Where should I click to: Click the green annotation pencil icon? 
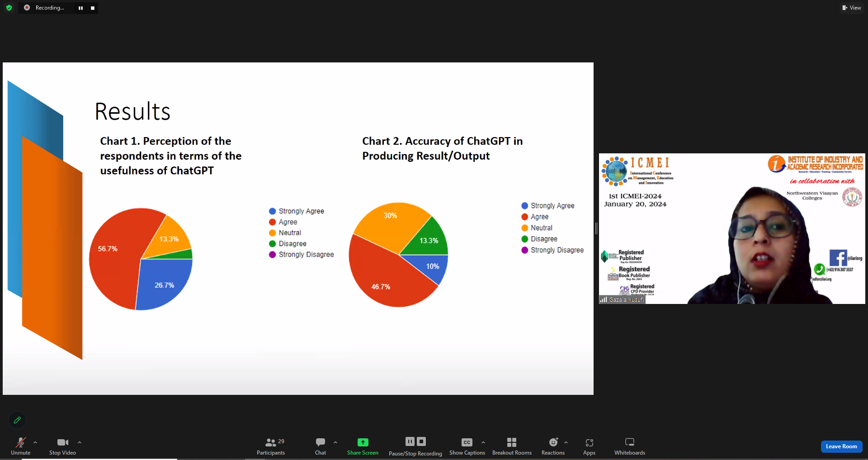click(17, 420)
